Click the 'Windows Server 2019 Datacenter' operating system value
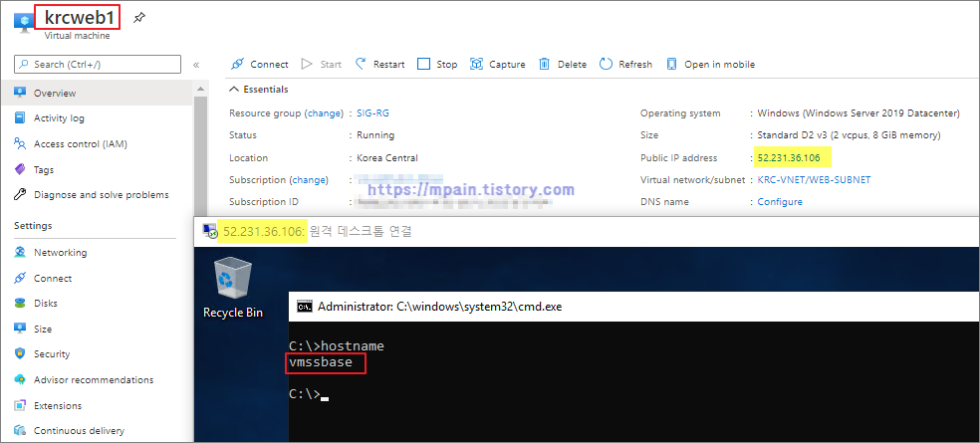The image size is (980, 443). pos(858,113)
